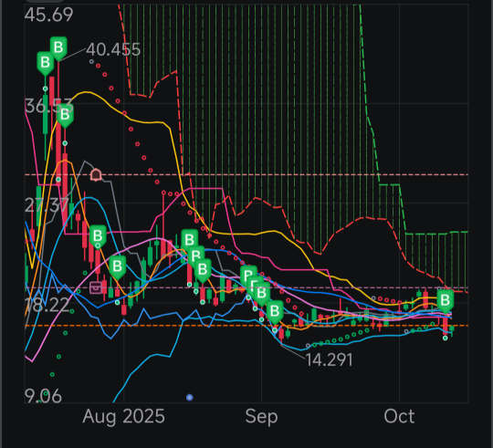This screenshot has height=448, width=493.
Task: Select the orange dashed horizontal price line
Action: [x=246, y=326]
